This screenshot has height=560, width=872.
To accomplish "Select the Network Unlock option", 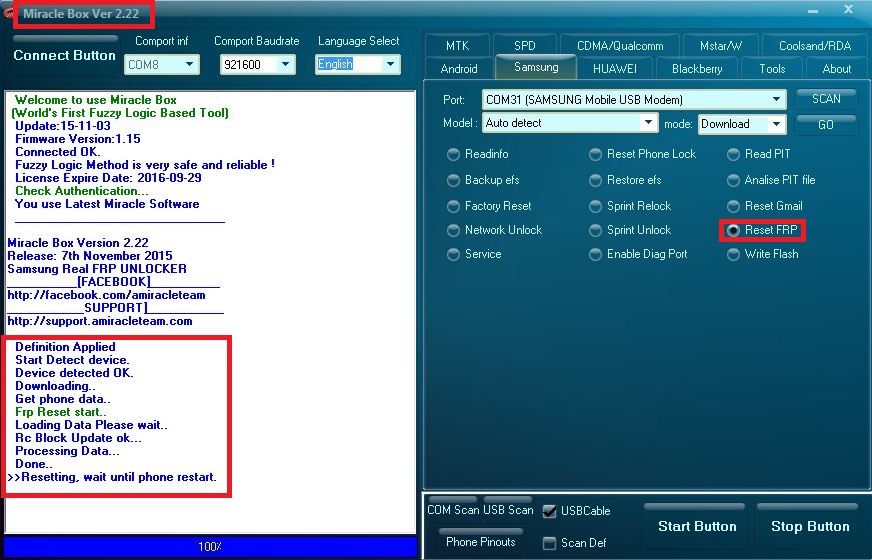I will 454,230.
